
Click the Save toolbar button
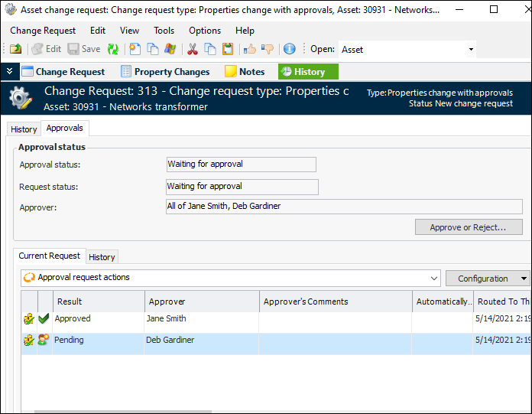click(x=84, y=49)
